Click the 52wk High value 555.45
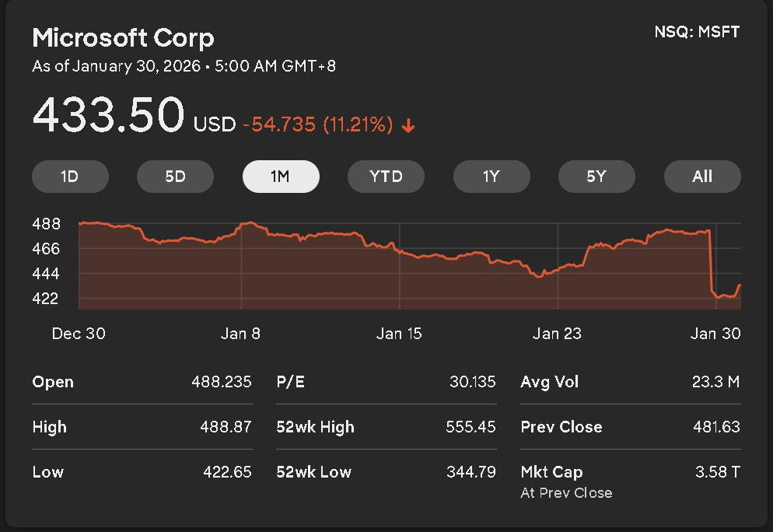This screenshot has height=532, width=773. coord(470,427)
